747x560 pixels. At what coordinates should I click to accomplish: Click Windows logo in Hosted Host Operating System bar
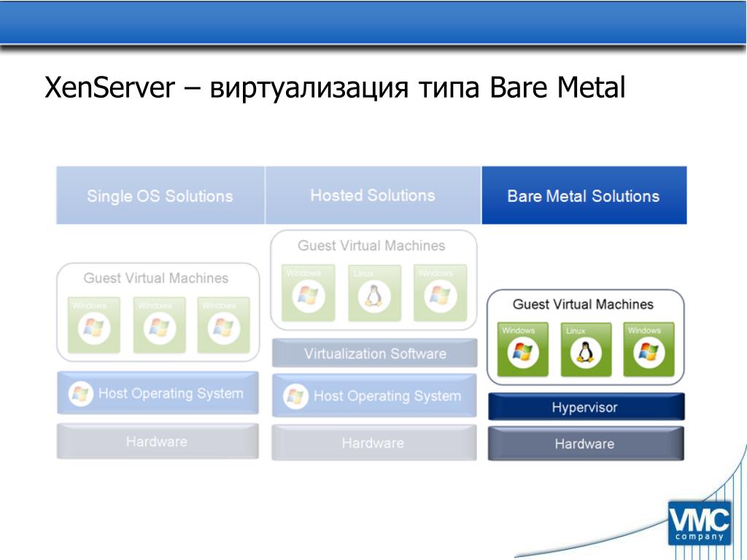click(295, 396)
